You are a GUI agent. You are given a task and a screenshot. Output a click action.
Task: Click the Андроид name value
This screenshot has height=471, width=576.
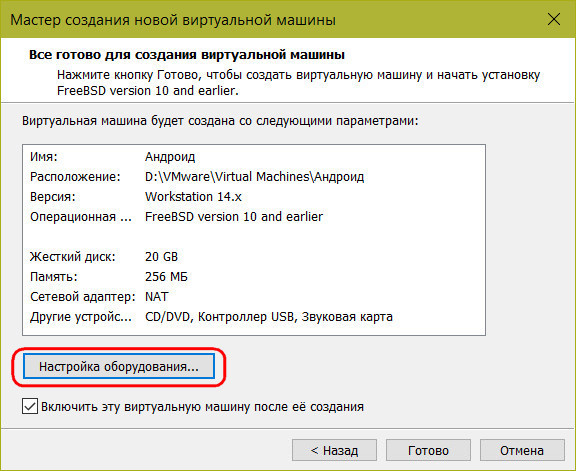click(170, 158)
